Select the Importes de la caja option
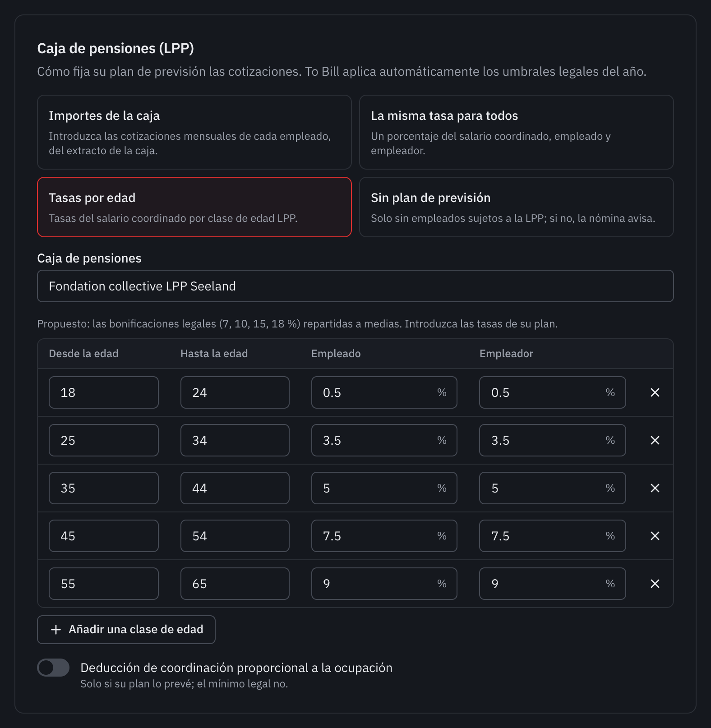This screenshot has height=728, width=711. (x=194, y=132)
